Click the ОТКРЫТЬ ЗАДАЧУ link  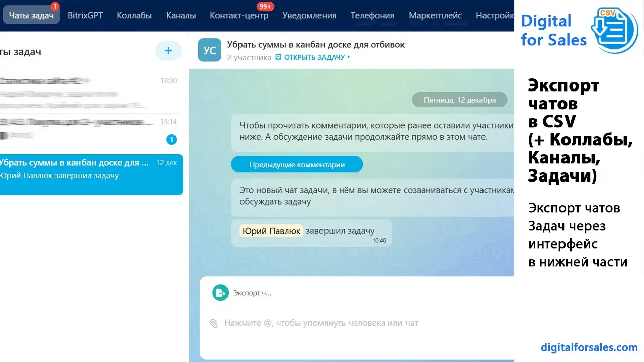click(x=314, y=57)
